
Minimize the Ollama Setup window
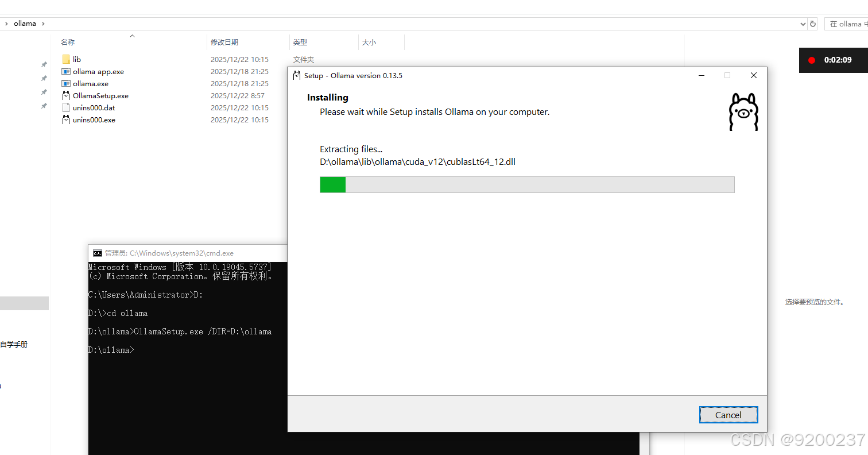click(702, 75)
